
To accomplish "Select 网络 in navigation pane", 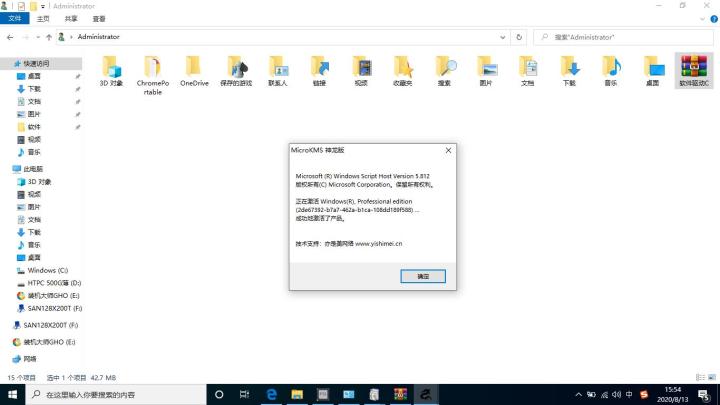I will click(x=29, y=359).
